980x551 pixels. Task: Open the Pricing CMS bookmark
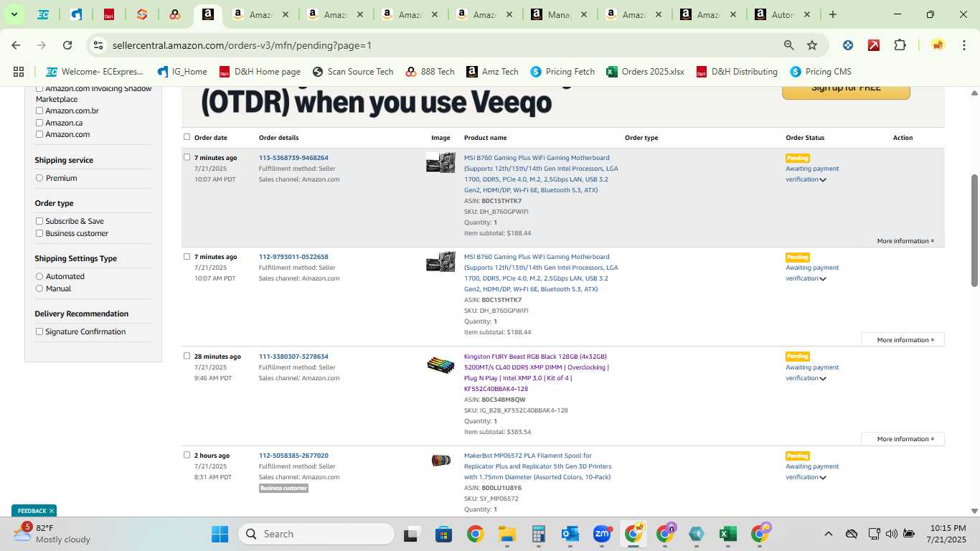(820, 72)
